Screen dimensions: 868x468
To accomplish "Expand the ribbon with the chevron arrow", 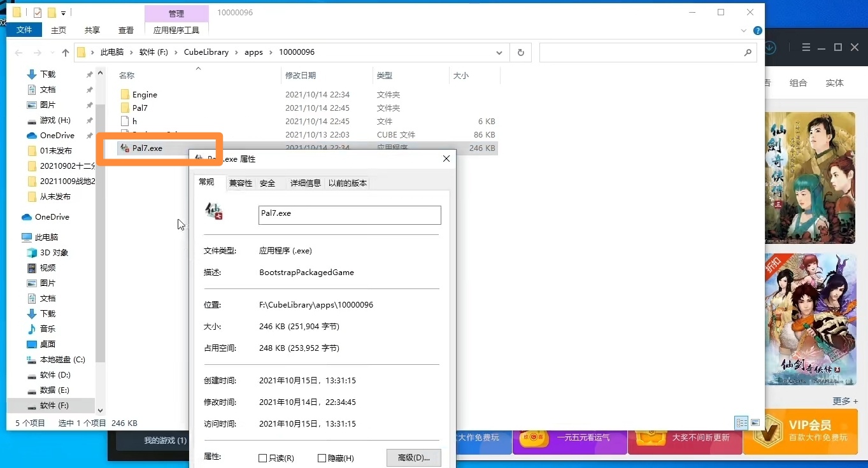I will pos(744,30).
